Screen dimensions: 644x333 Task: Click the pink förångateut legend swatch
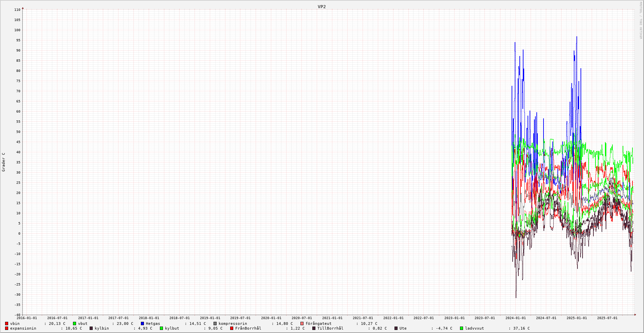coord(302,324)
